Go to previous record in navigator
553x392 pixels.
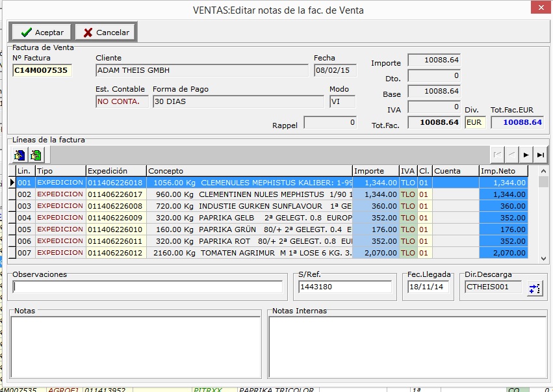pos(512,155)
